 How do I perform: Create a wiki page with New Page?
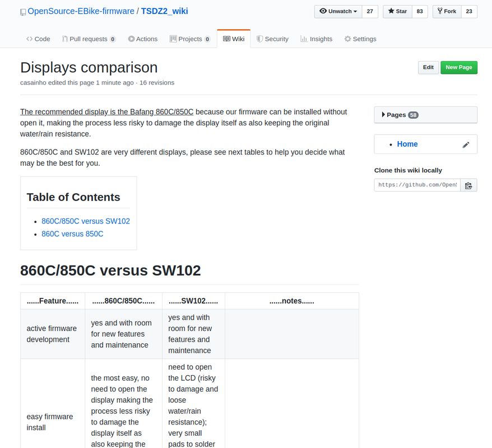click(459, 67)
